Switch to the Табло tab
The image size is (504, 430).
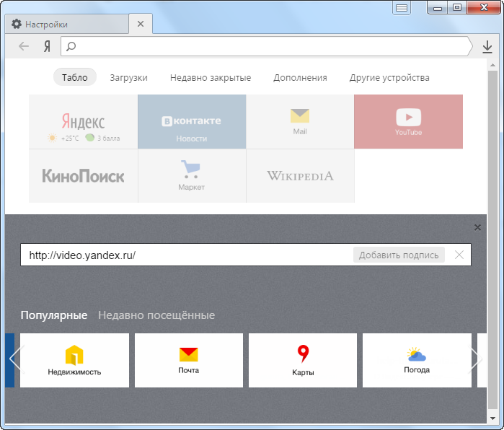tap(74, 77)
